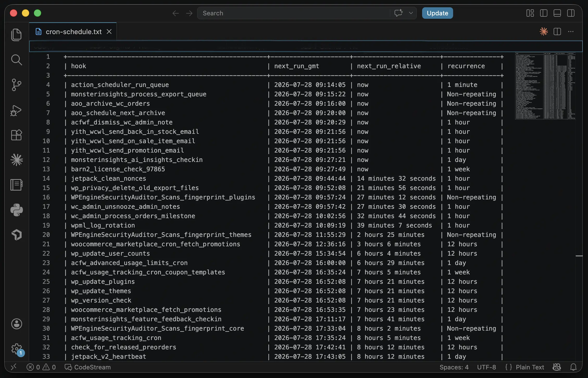Click the minimap code preview

[x=545, y=86]
